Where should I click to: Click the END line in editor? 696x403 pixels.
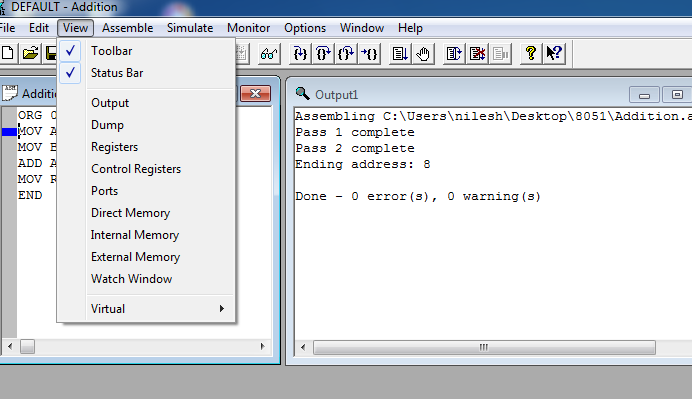pyautogui.click(x=30, y=195)
